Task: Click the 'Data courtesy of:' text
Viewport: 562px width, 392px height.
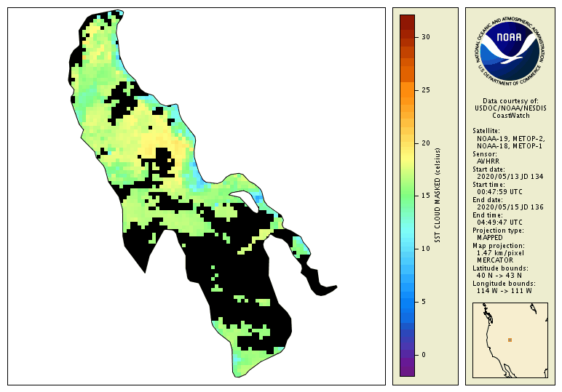Action: (x=510, y=101)
